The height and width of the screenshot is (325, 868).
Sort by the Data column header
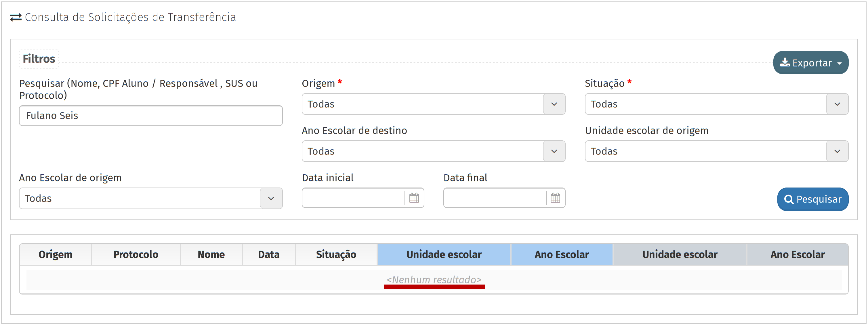268,255
